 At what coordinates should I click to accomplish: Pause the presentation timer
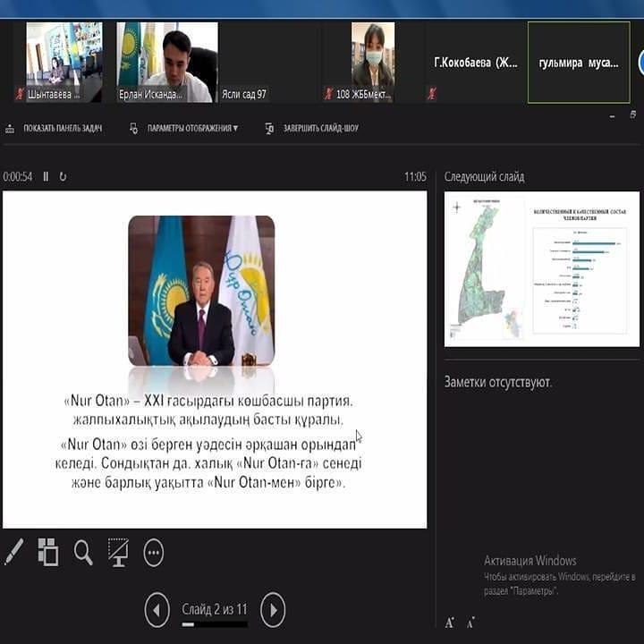point(47,176)
